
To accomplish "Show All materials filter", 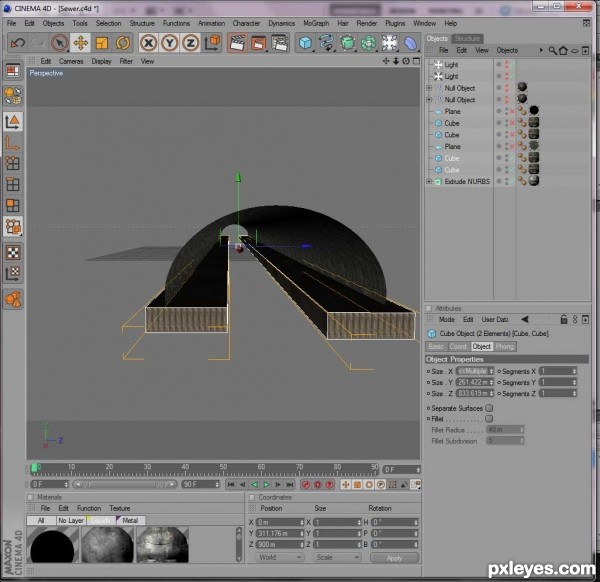I will click(x=41, y=520).
